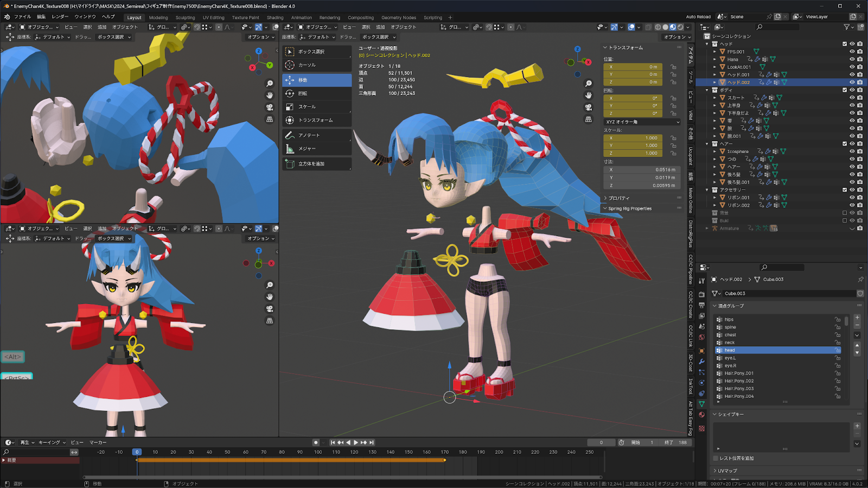868x488 pixels.
Task: Click the Scale X value field
Action: pos(633,138)
